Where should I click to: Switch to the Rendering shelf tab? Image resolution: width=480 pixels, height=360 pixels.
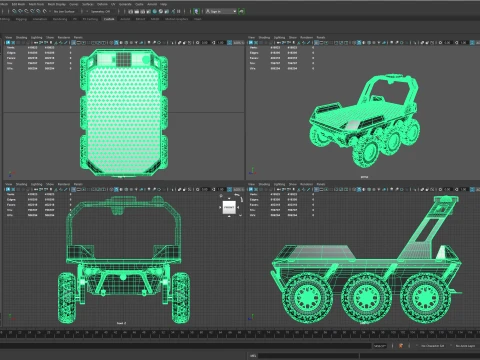[x=60, y=19]
